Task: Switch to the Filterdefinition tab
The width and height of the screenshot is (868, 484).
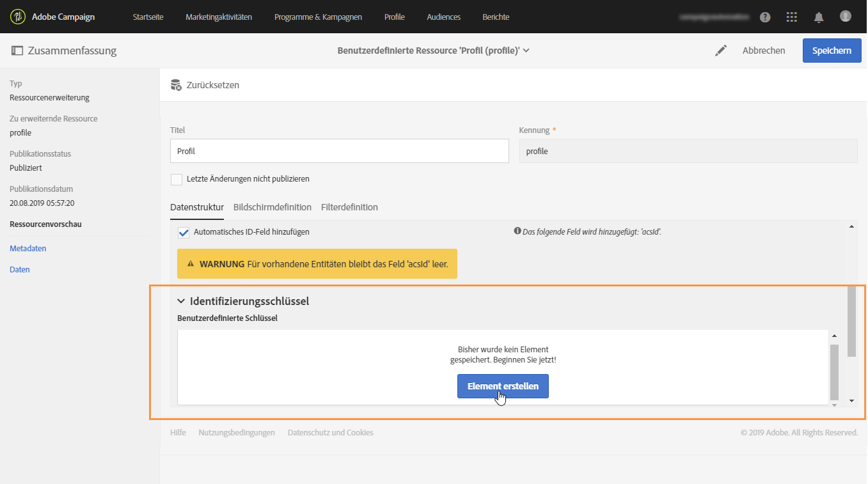Action: [x=349, y=207]
